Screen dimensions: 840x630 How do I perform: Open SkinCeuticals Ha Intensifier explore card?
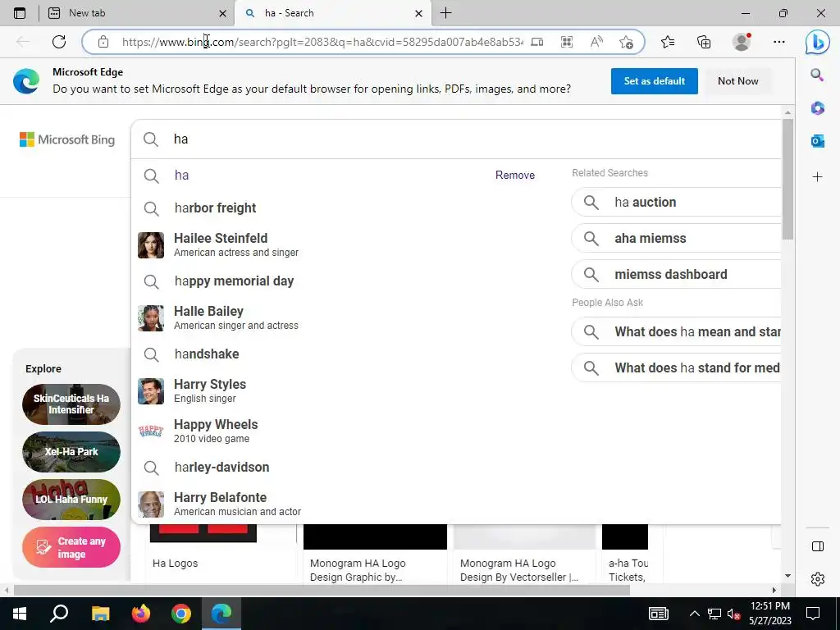[x=71, y=404]
